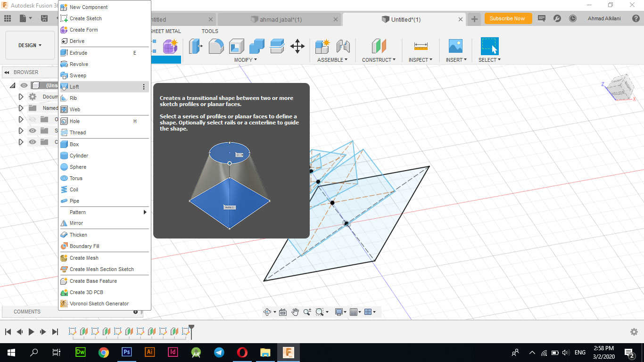
Task: Select Extrude in the Create menu
Action: (104, 53)
